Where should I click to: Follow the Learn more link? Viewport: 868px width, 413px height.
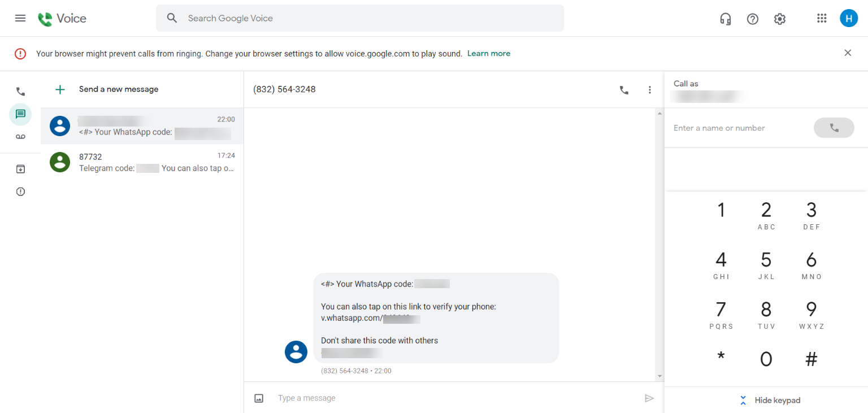pos(488,54)
